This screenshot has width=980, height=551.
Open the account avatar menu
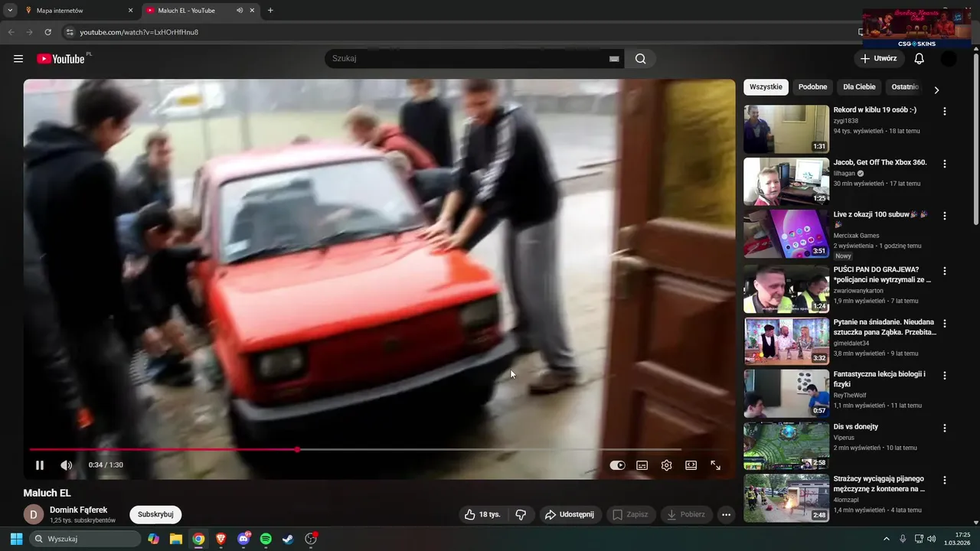(949, 59)
